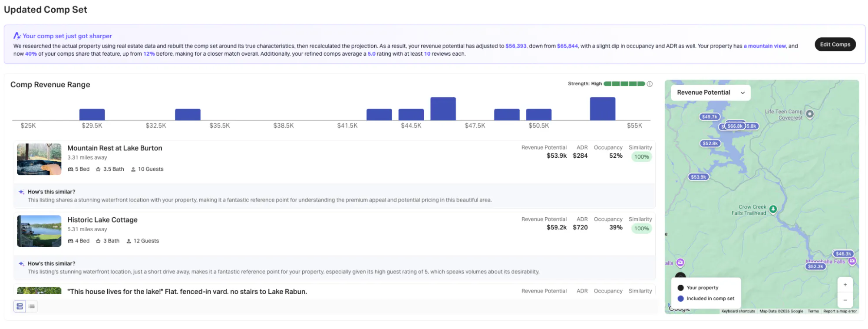Image resolution: width=868 pixels, height=329 pixels.
Task: Click the $720 ADR value
Action: click(580, 227)
